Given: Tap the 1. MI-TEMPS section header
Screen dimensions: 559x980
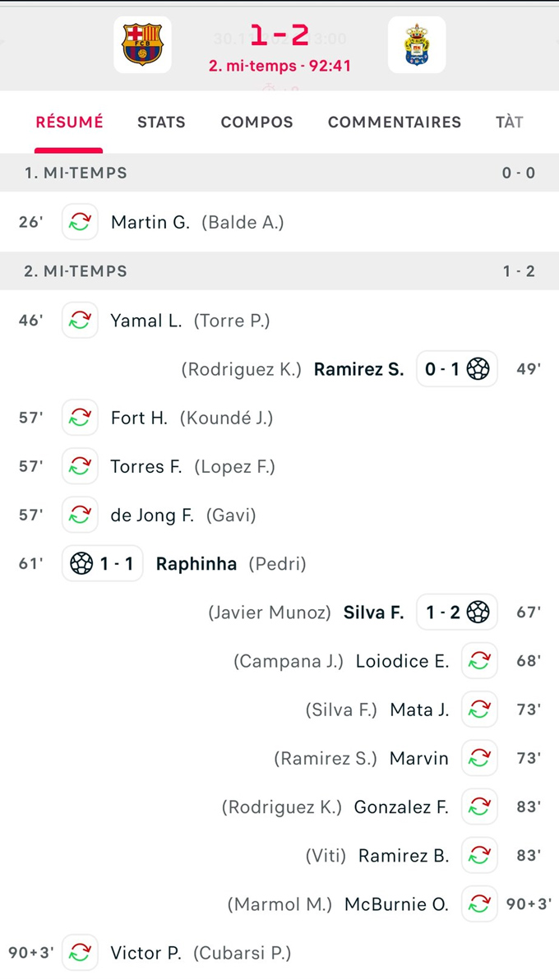Looking at the screenshot, I should click(x=279, y=173).
